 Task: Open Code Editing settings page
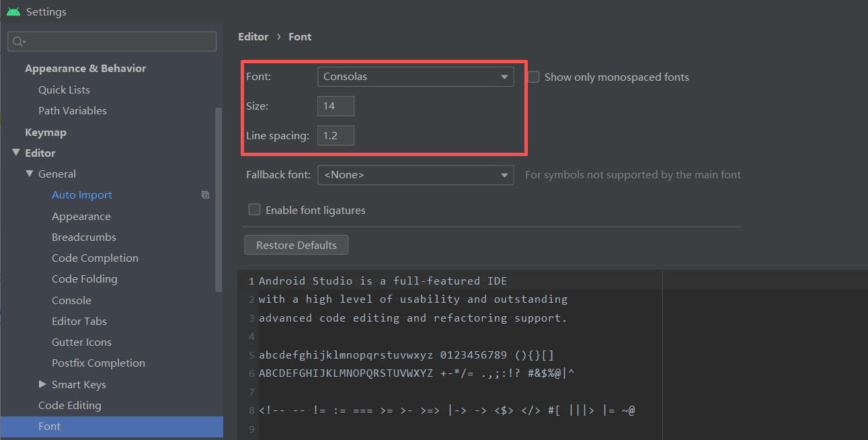pos(70,405)
